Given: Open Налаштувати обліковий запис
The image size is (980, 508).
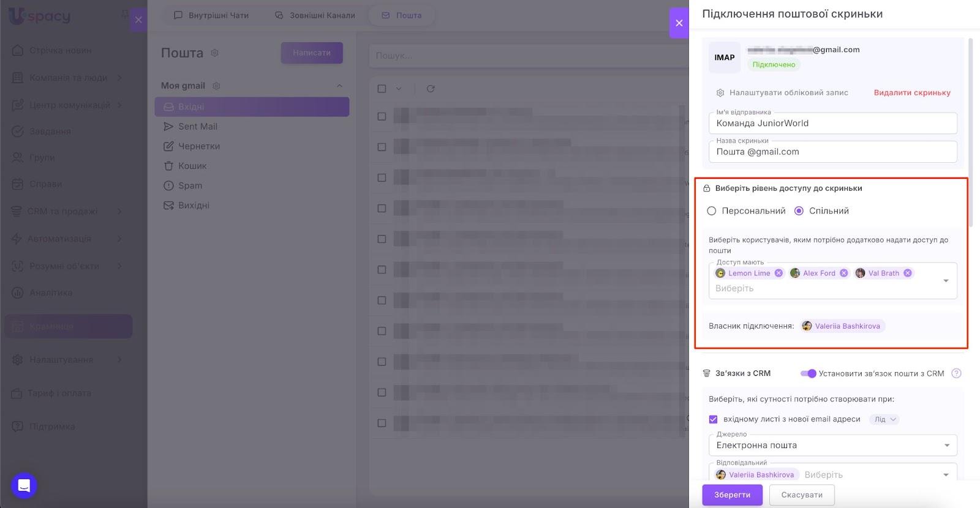Looking at the screenshot, I should coord(782,92).
